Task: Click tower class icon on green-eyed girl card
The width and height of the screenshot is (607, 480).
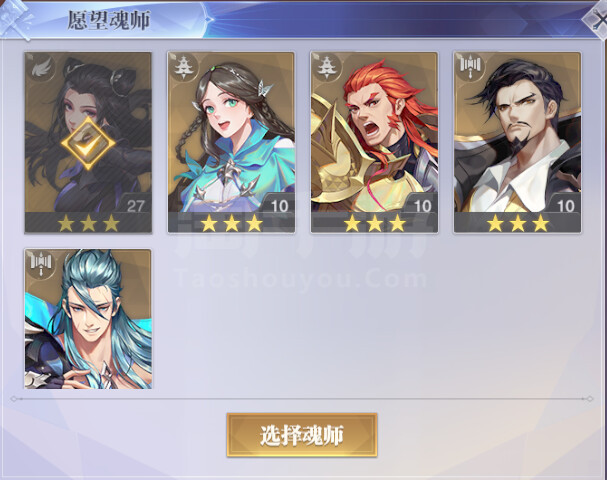Action: 185,68
